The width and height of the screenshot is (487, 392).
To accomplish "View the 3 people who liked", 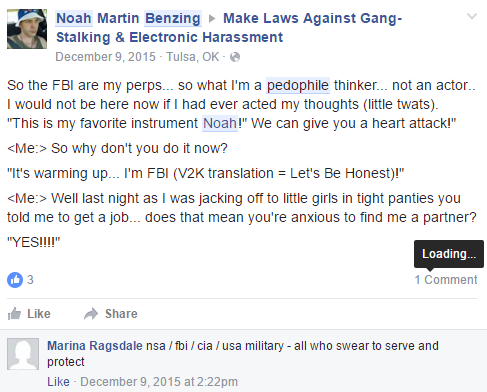I will [x=30, y=280].
